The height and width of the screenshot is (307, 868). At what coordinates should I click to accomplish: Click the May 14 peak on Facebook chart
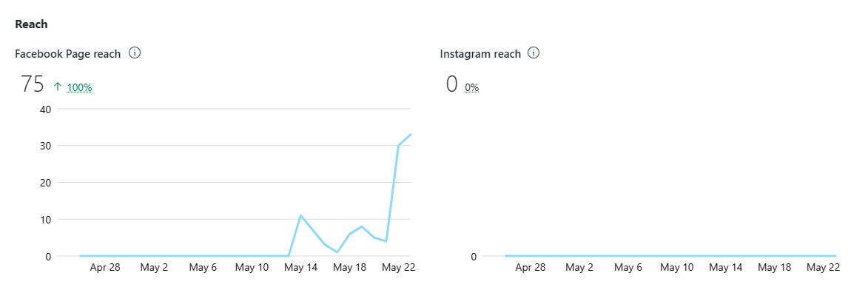coord(300,215)
